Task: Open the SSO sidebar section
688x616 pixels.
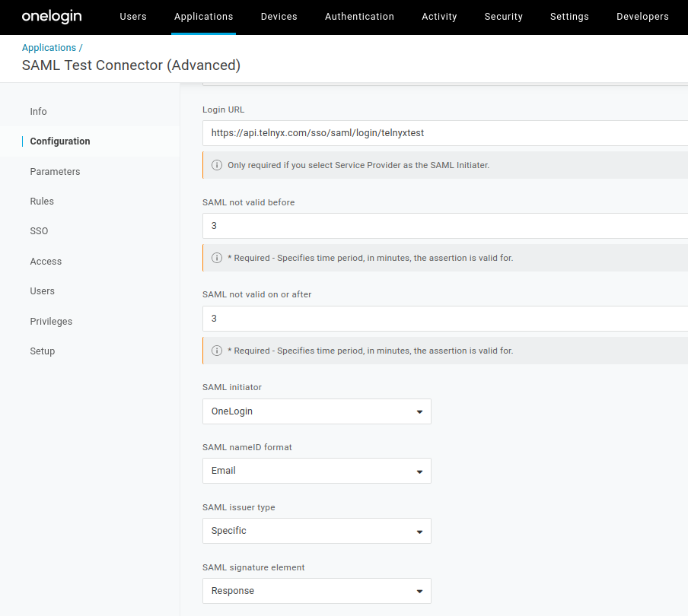Action: tap(39, 231)
